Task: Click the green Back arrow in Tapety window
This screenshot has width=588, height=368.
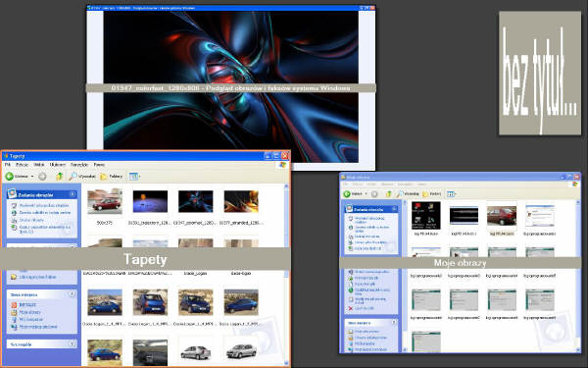Action: 10,176
